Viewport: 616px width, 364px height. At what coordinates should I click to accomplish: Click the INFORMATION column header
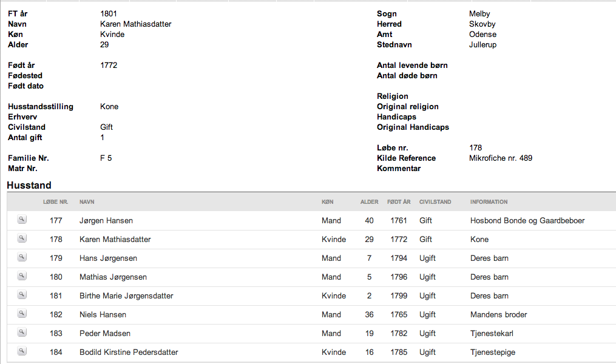point(489,202)
